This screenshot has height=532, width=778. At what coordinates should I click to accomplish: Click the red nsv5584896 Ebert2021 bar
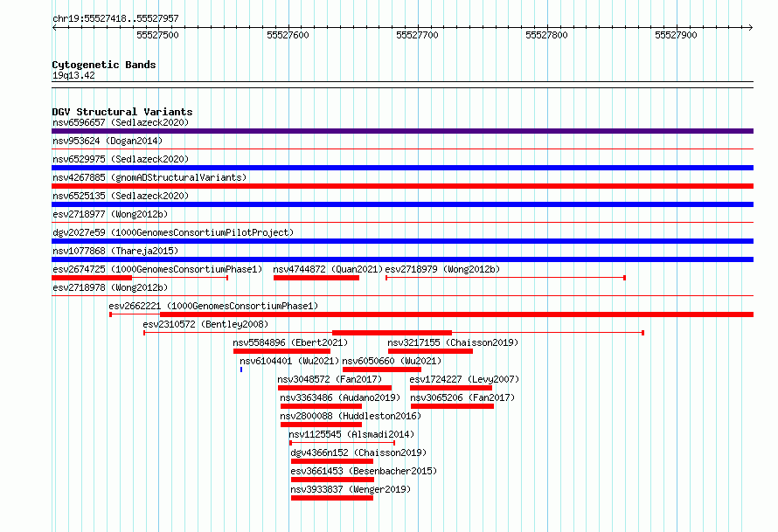(x=281, y=351)
